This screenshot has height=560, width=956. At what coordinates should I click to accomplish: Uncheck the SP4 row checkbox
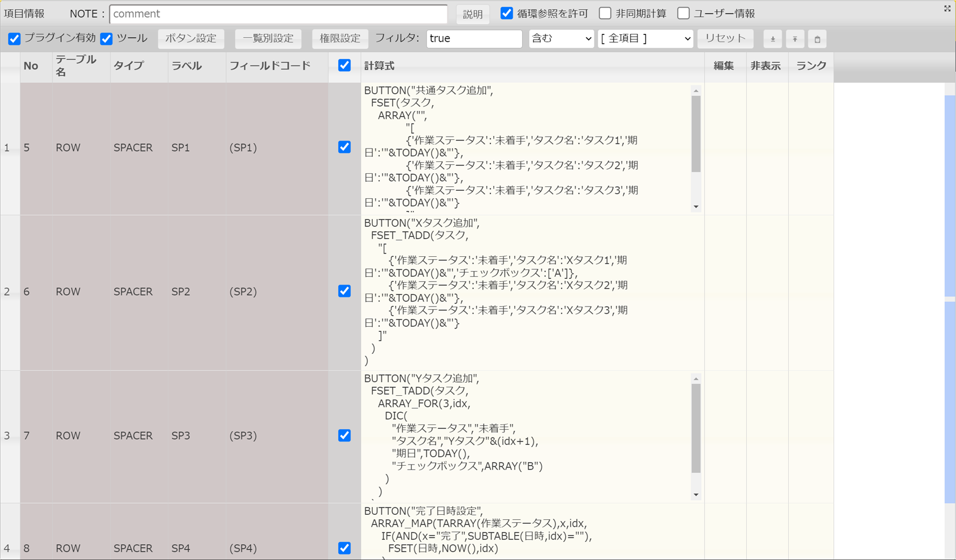(x=344, y=548)
